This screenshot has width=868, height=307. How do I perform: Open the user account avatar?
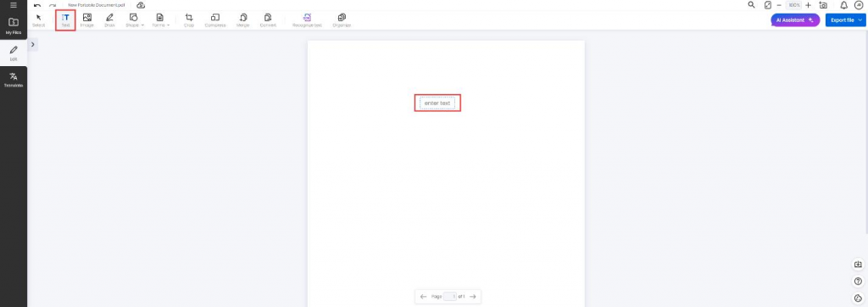pyautogui.click(x=860, y=5)
